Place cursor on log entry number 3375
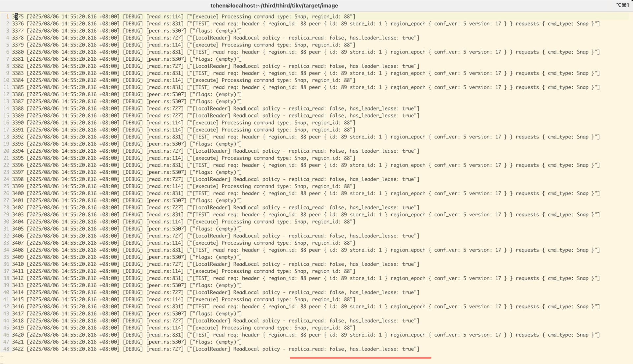The image size is (633, 364). coord(18,16)
